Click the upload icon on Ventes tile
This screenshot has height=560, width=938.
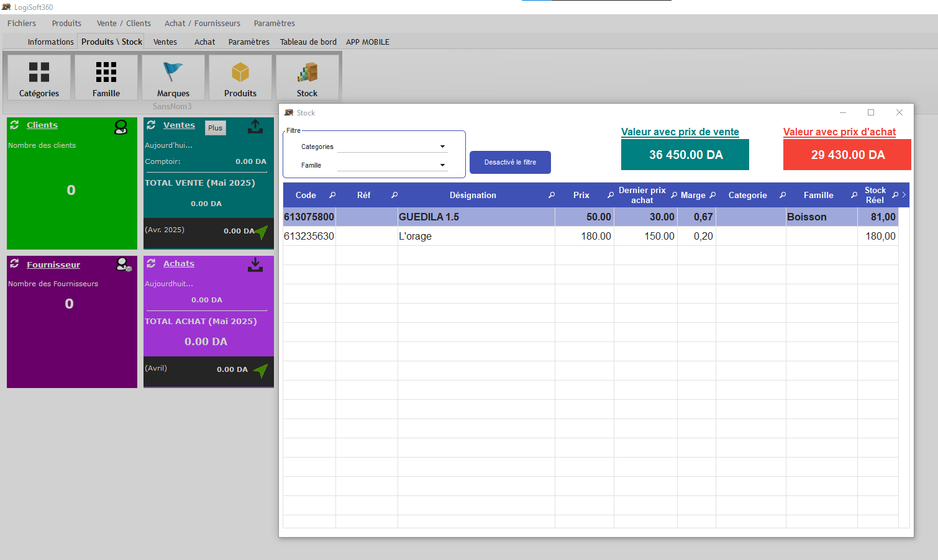coord(255,127)
